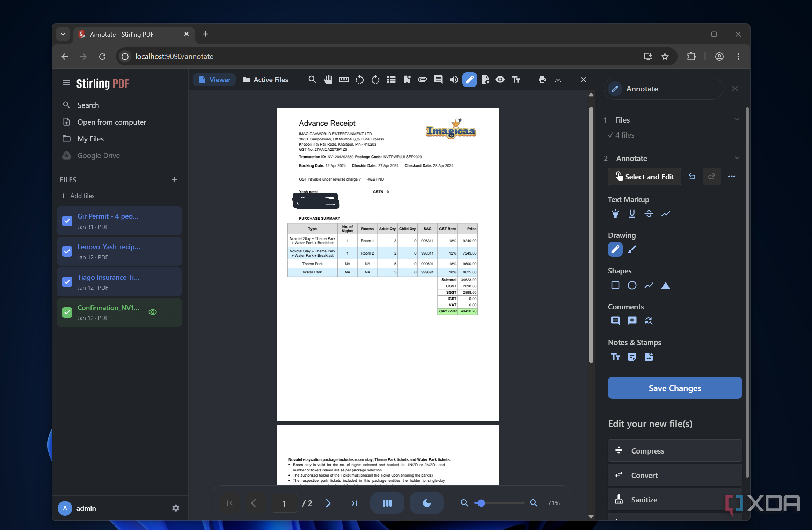Click the search magnifier in viewer toolbar

pos(312,80)
